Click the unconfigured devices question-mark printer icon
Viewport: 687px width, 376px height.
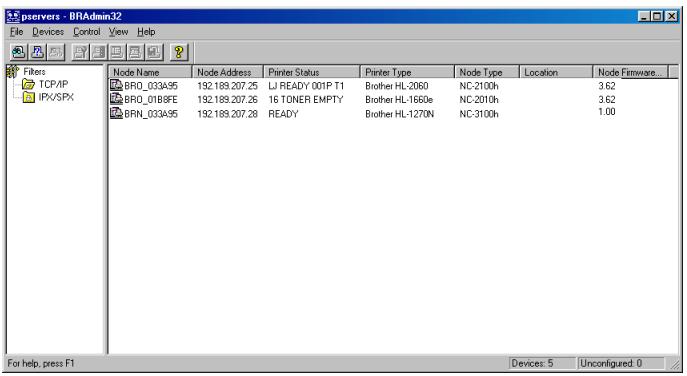coord(37,52)
